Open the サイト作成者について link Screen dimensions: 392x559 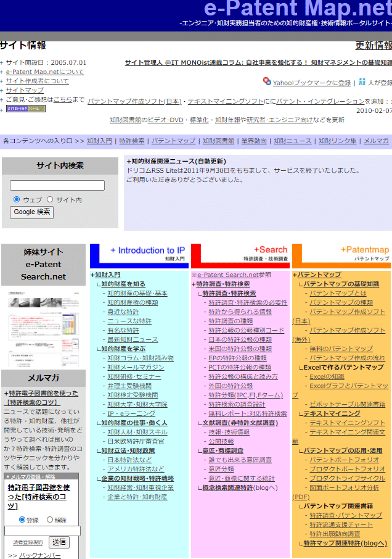tap(38, 81)
